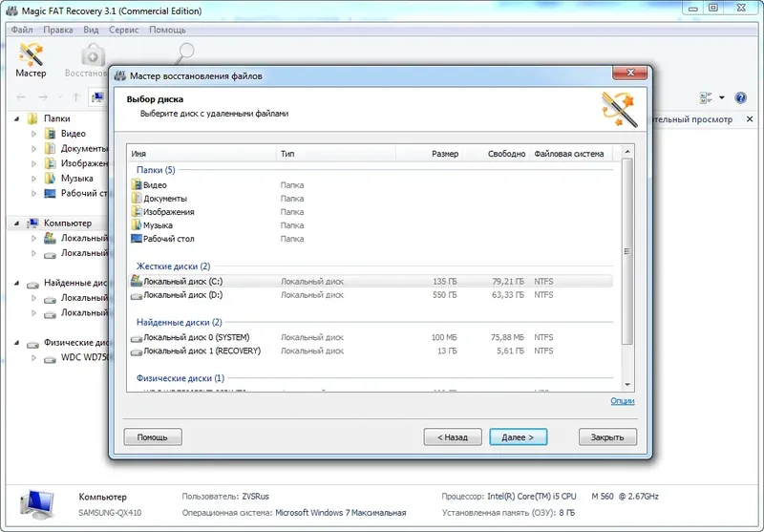The width and height of the screenshot is (764, 532).
Task: Close the preview panel with the X
Action: pyautogui.click(x=750, y=118)
